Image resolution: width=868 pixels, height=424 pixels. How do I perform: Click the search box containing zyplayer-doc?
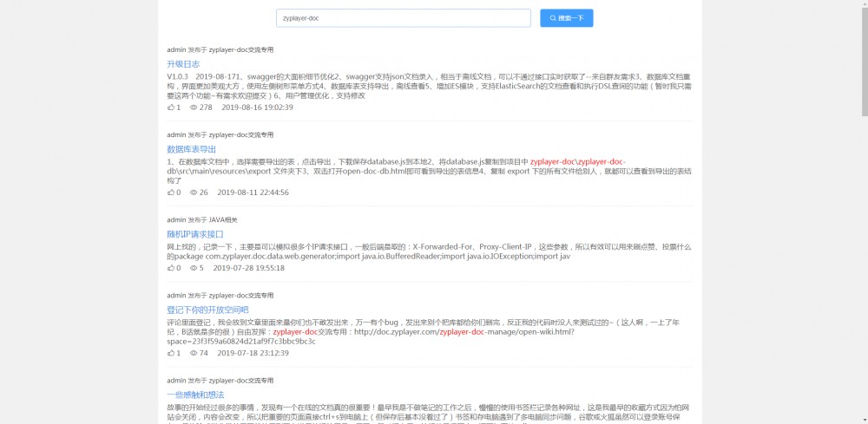[x=403, y=18]
